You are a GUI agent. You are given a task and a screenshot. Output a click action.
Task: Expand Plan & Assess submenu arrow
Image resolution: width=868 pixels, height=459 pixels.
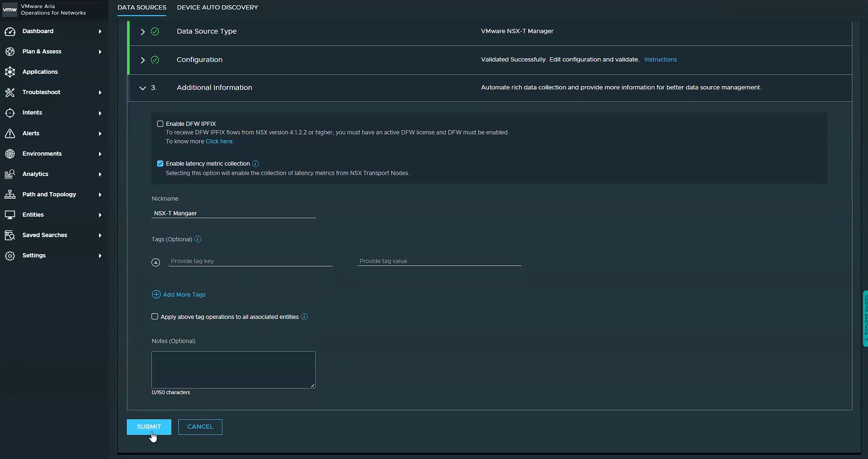tap(100, 52)
